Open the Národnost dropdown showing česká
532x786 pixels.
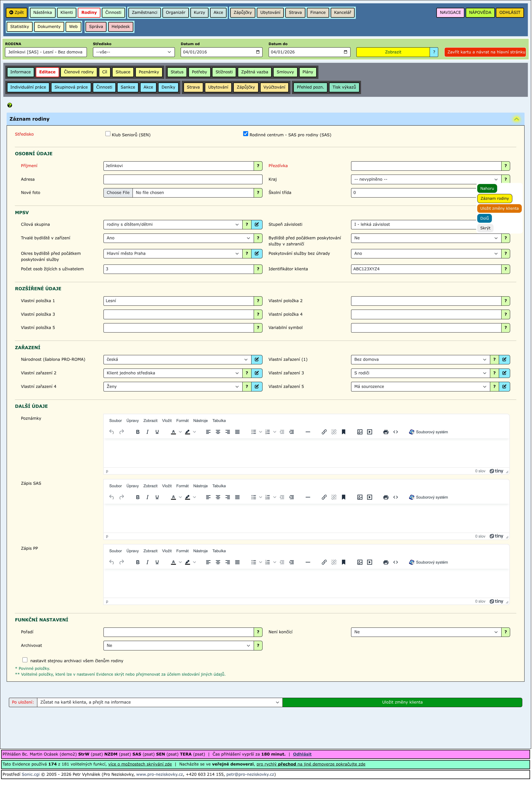click(177, 360)
